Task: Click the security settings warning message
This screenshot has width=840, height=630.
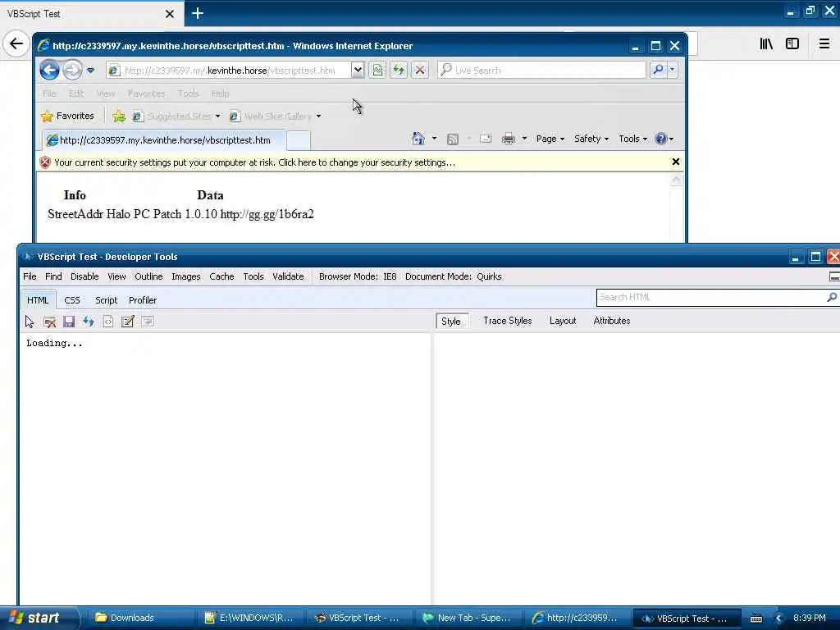Action: click(254, 162)
